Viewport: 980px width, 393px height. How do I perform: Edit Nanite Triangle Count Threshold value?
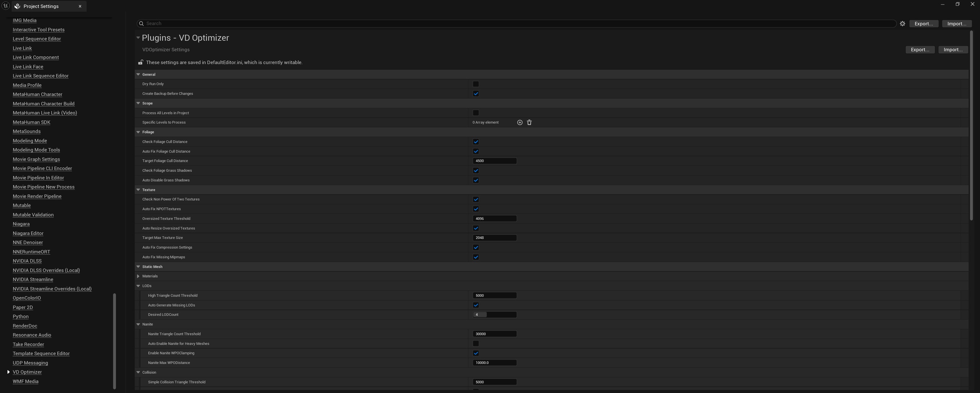[494, 334]
